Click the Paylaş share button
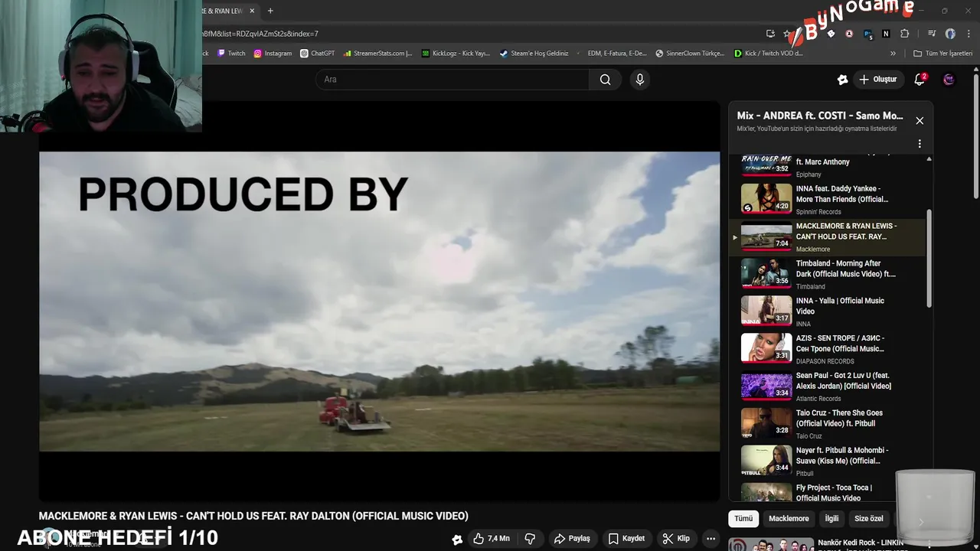Screen dimensions: 980x551 pos(572,539)
